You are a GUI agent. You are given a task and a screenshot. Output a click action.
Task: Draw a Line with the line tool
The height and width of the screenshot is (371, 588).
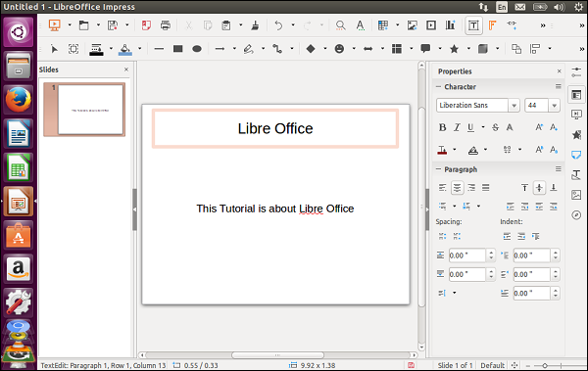[159, 49]
